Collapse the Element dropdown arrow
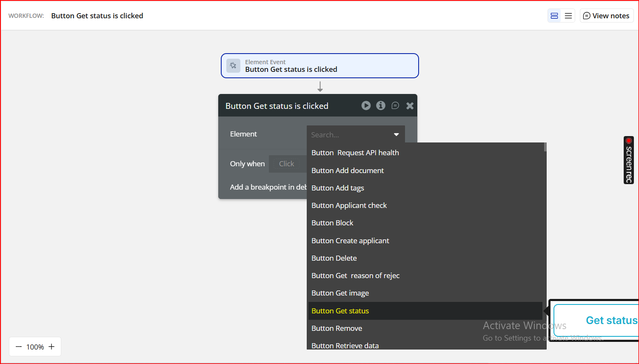 tap(396, 135)
